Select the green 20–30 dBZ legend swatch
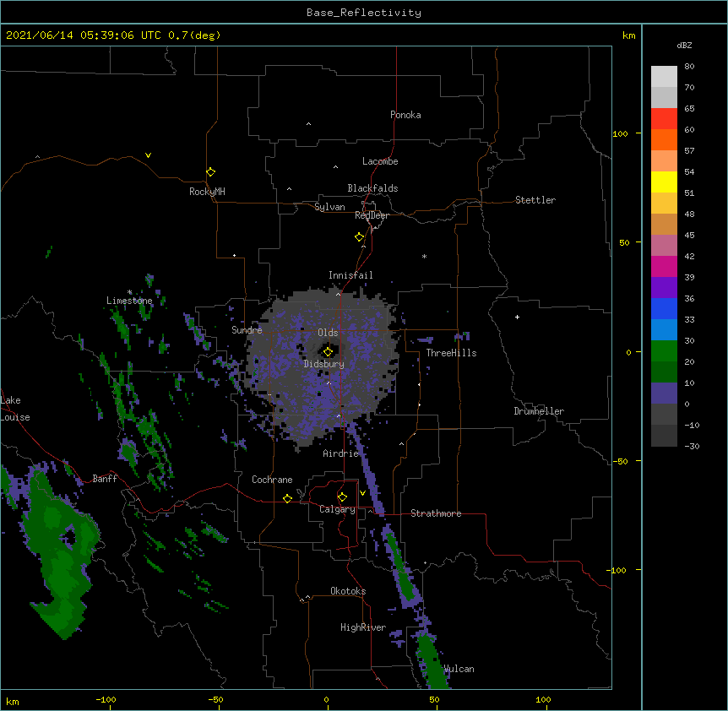728x711 pixels. (664, 351)
